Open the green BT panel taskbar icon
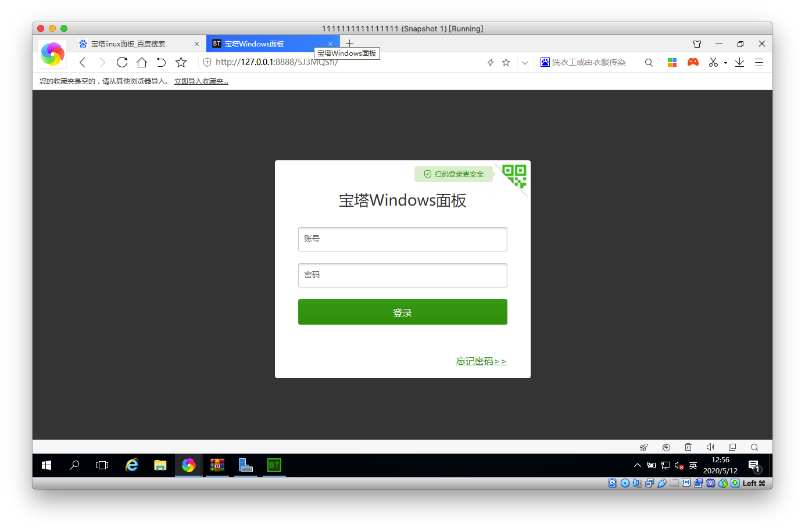This screenshot has height=532, width=805. pos(274,465)
